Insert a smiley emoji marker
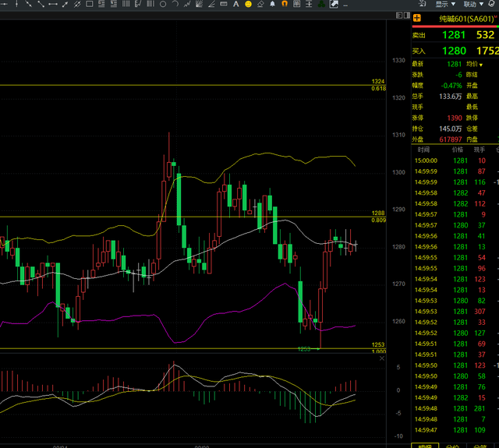 click(248, 4)
